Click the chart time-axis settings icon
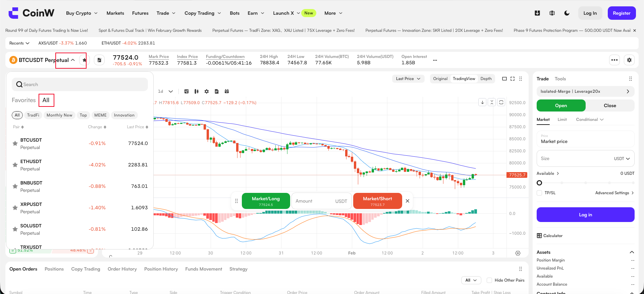 click(518, 253)
